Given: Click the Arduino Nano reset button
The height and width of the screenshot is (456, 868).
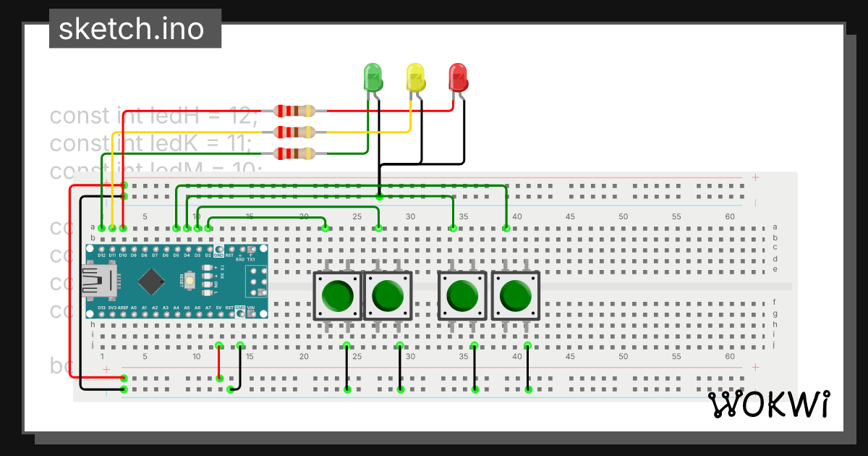Looking at the screenshot, I should (190, 280).
